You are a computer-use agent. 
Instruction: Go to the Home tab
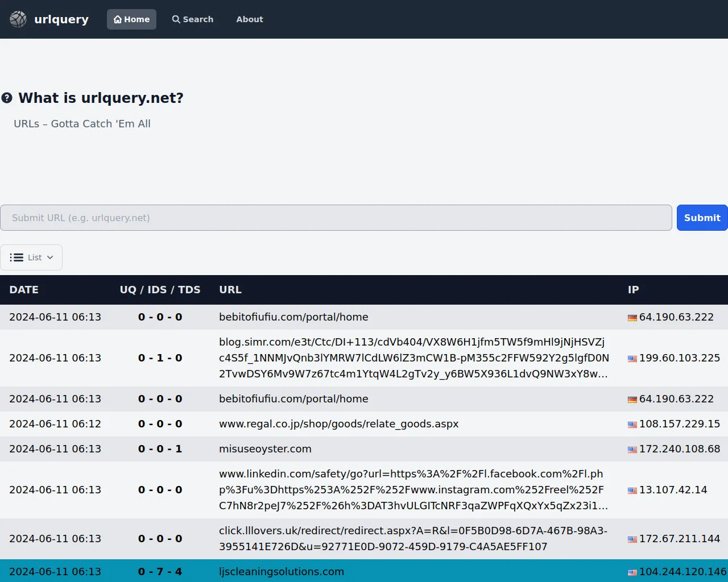coord(131,19)
